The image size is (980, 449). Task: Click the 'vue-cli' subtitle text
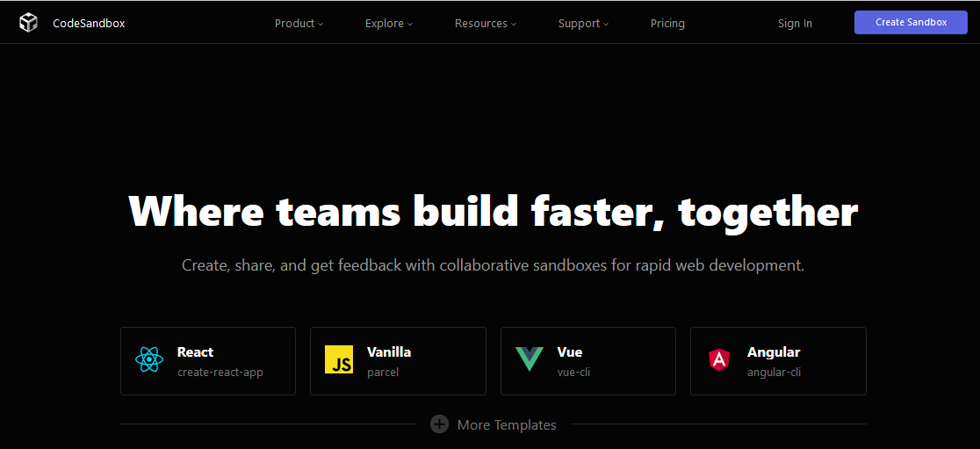[573, 372]
